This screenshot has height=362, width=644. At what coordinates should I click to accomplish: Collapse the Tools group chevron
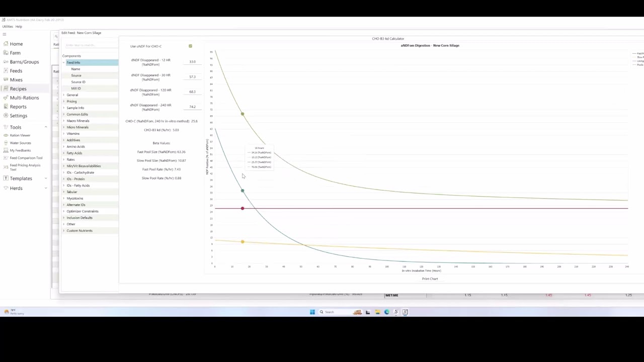pyautogui.click(x=46, y=127)
